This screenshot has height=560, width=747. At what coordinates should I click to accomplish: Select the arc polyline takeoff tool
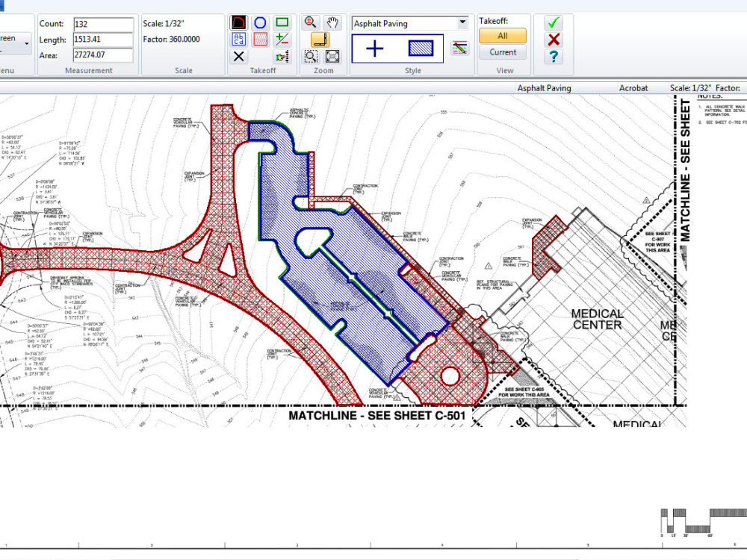point(239,23)
